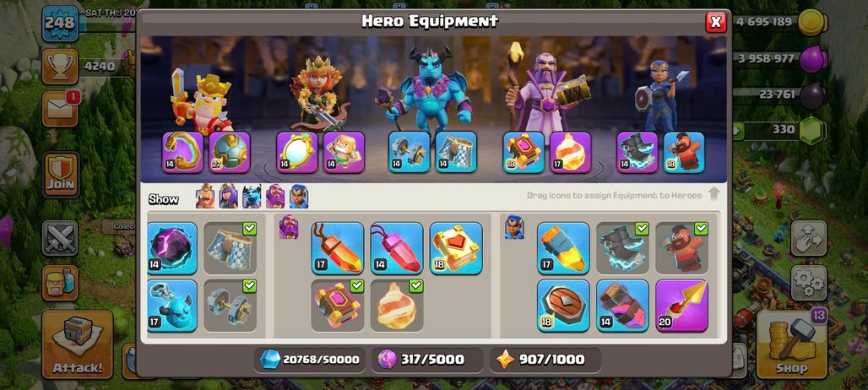
Task: Tap the starry ore 907/1000 counter
Action: (x=545, y=360)
